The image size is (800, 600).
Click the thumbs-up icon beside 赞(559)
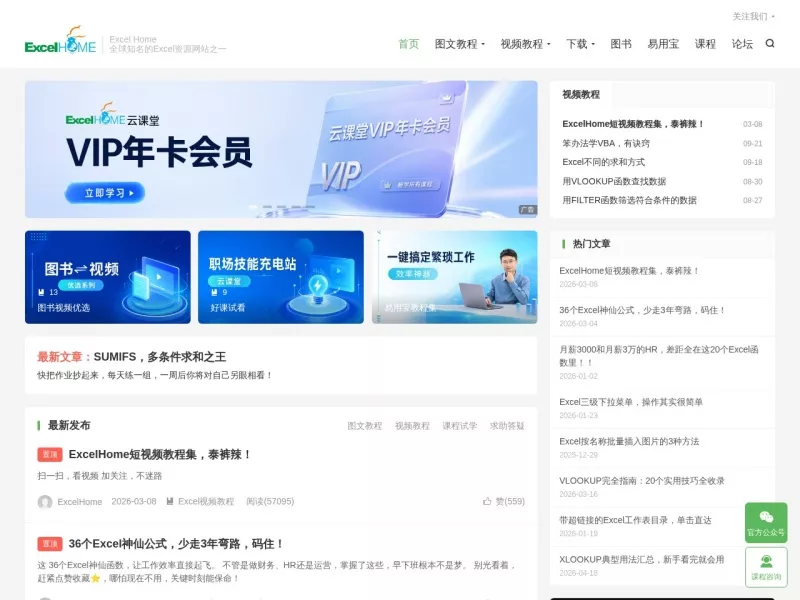tap(487, 501)
